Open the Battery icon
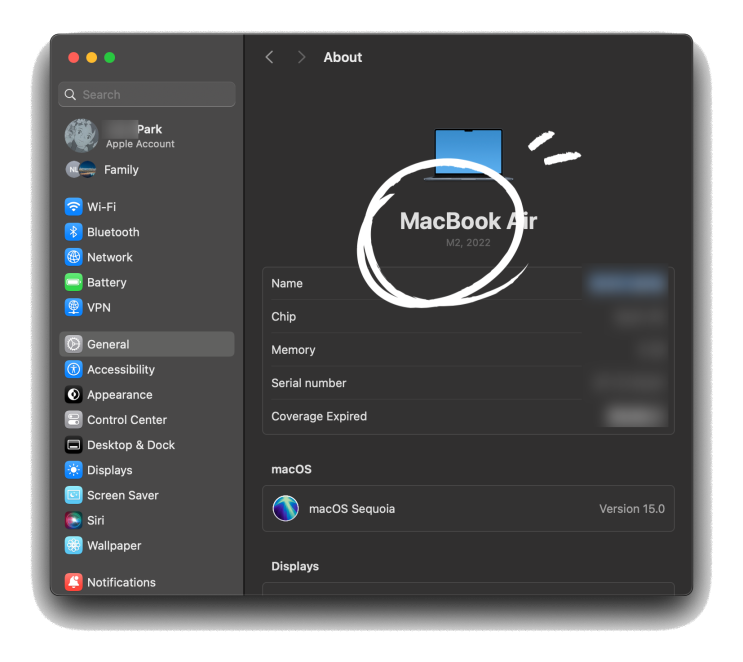Viewport: 743px width, 662px height. click(x=73, y=282)
